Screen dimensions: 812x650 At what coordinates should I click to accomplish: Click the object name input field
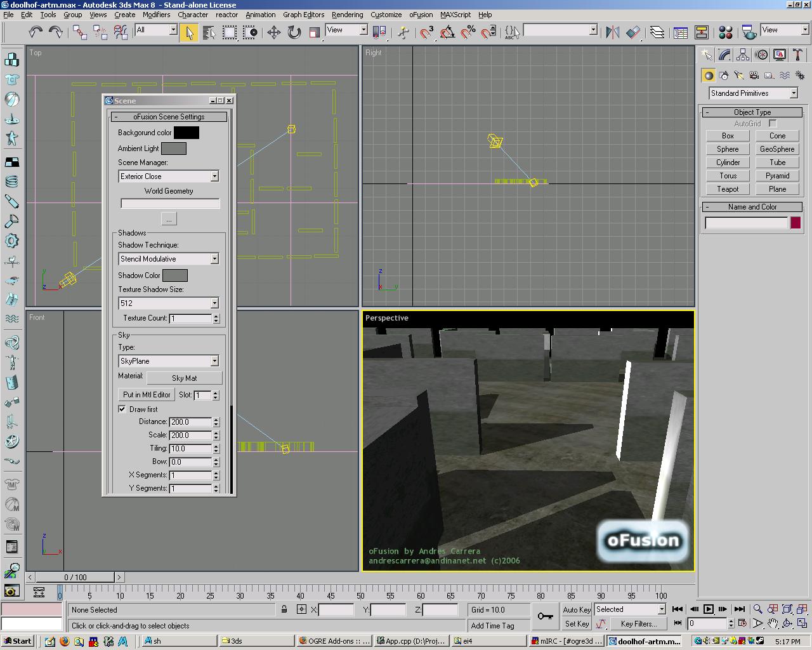coord(746,223)
